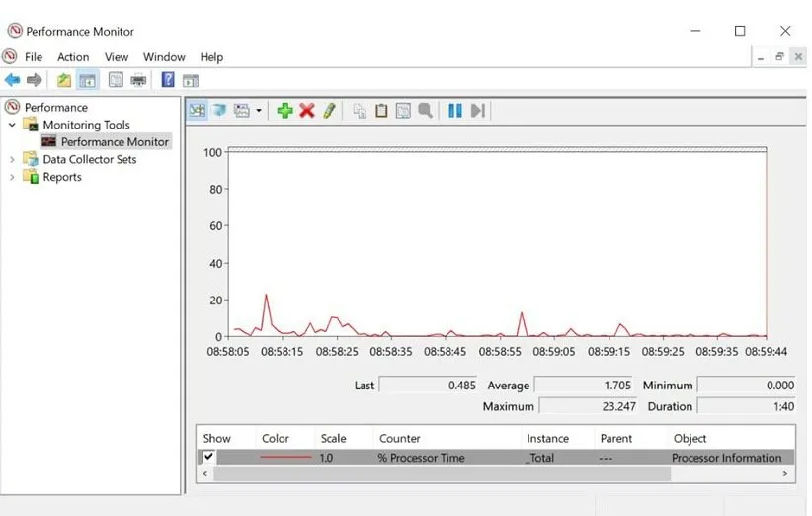
Task: Click the blue Help icon in toolbar
Action: click(168, 80)
